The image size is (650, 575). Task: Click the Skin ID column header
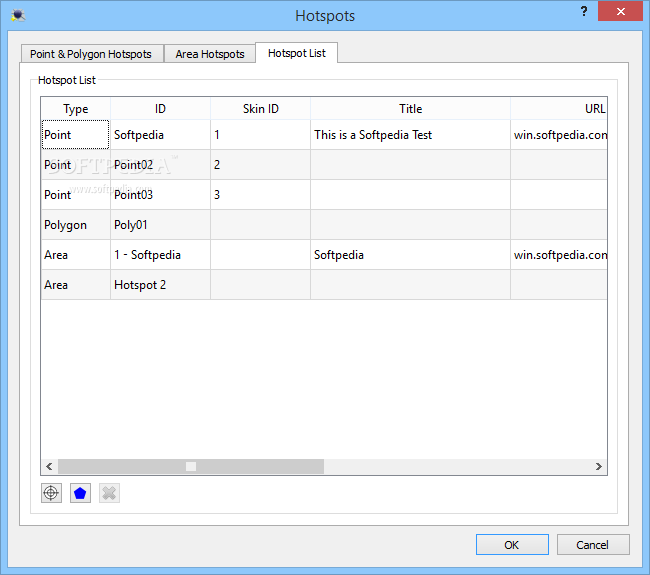point(260,109)
